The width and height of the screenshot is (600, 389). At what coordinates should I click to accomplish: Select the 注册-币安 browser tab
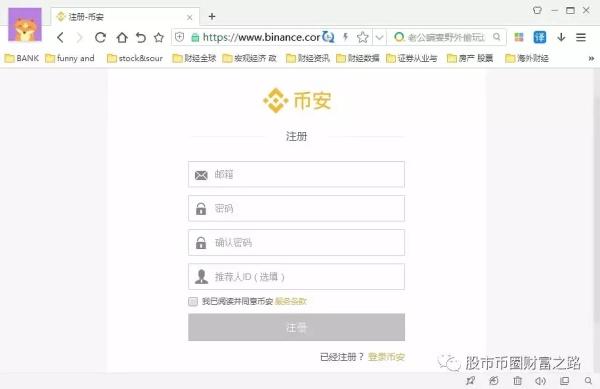[125, 17]
